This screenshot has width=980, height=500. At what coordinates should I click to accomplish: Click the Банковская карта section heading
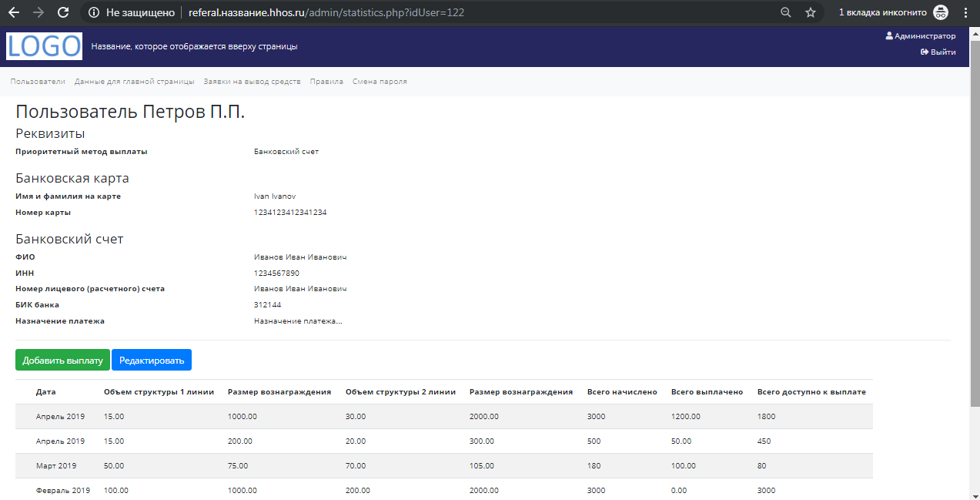pos(72,179)
